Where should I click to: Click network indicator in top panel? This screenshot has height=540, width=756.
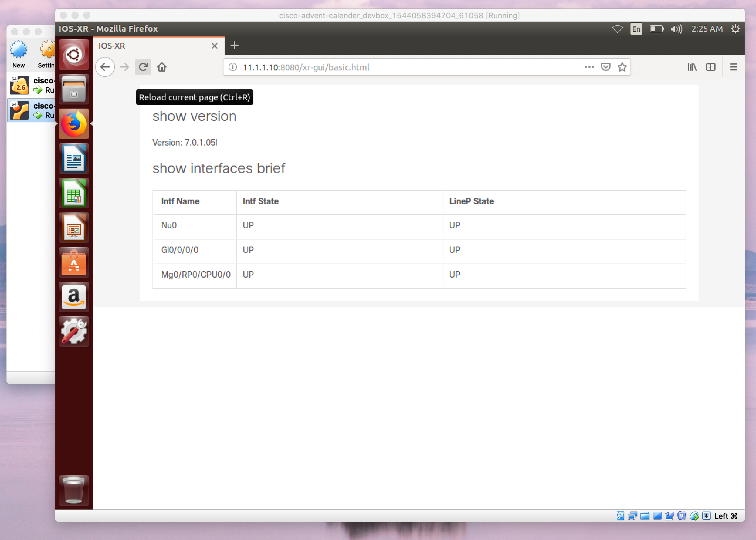(618, 29)
